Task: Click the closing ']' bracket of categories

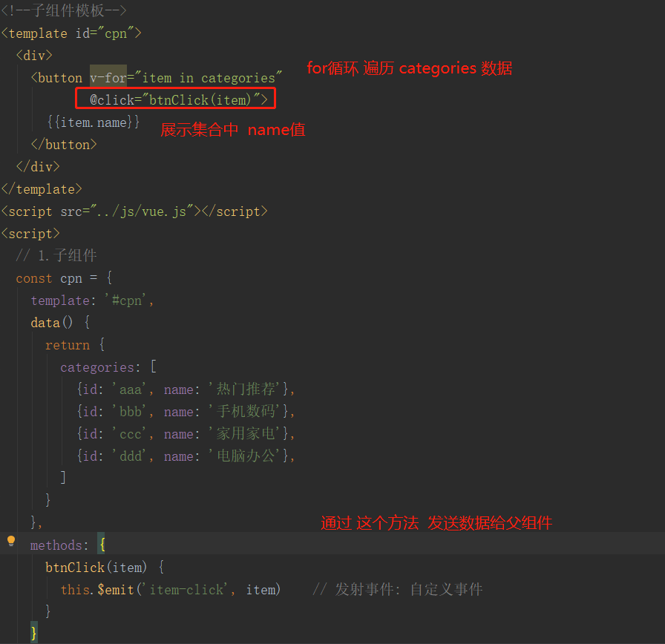Action: (63, 478)
